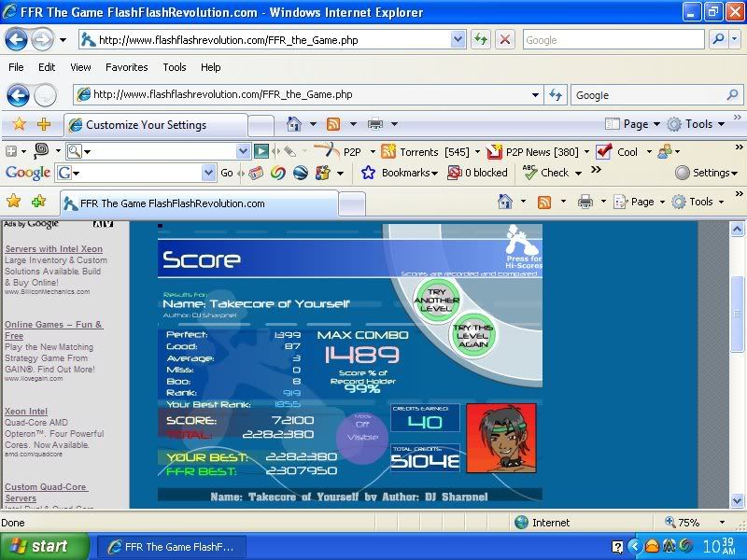Open the Google toolbar Settings dropdown
747x560 pixels.
point(703,173)
